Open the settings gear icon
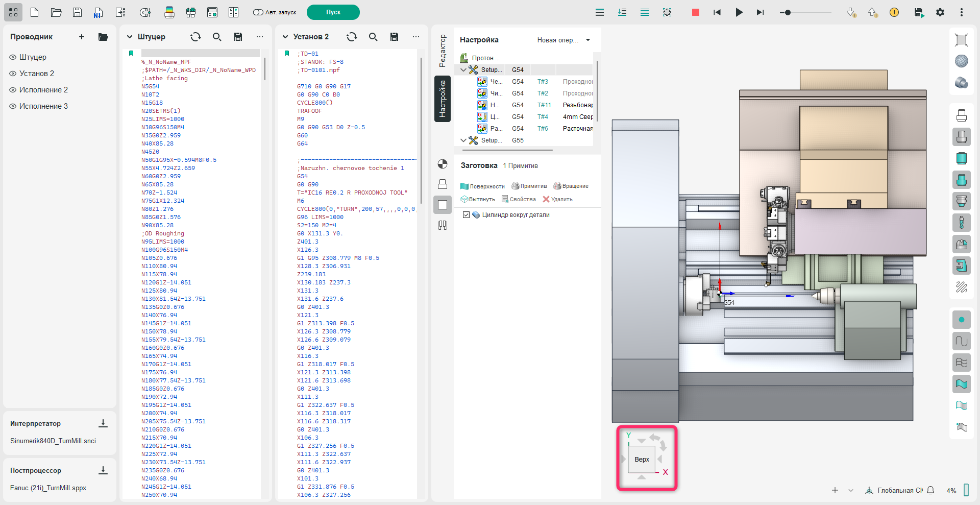This screenshot has height=505, width=980. 940,12
